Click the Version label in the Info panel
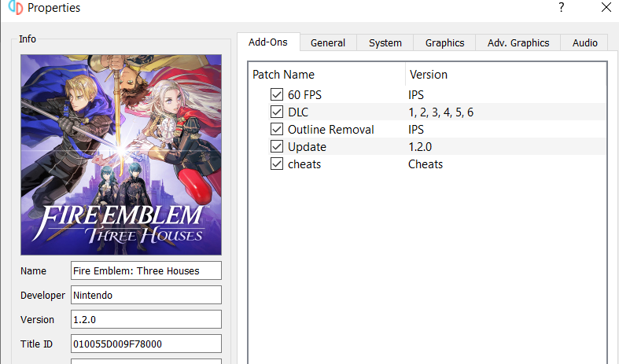This screenshot has height=364, width=619. point(37,319)
